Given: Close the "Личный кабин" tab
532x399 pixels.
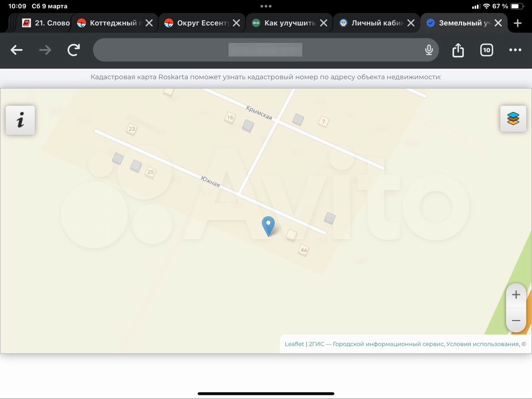Looking at the screenshot, I should [x=411, y=23].
